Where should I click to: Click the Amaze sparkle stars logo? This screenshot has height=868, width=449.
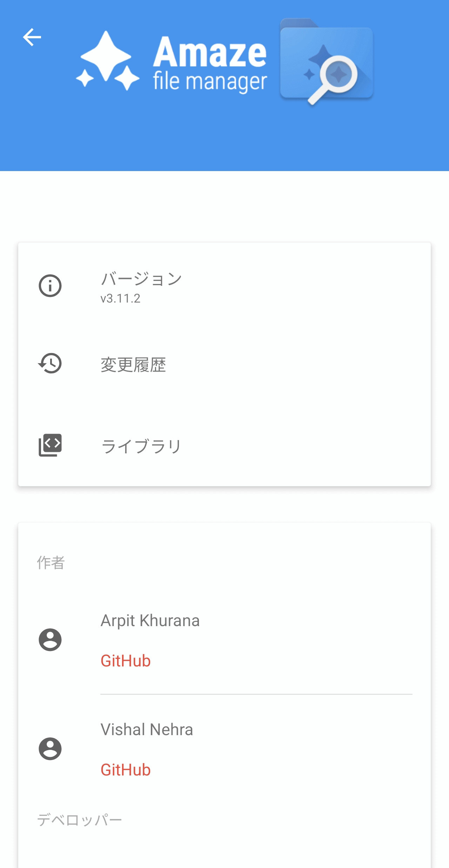coord(108,61)
